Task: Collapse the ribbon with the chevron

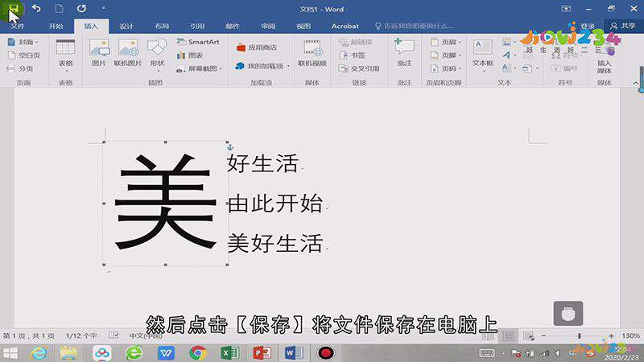Action: (635, 83)
